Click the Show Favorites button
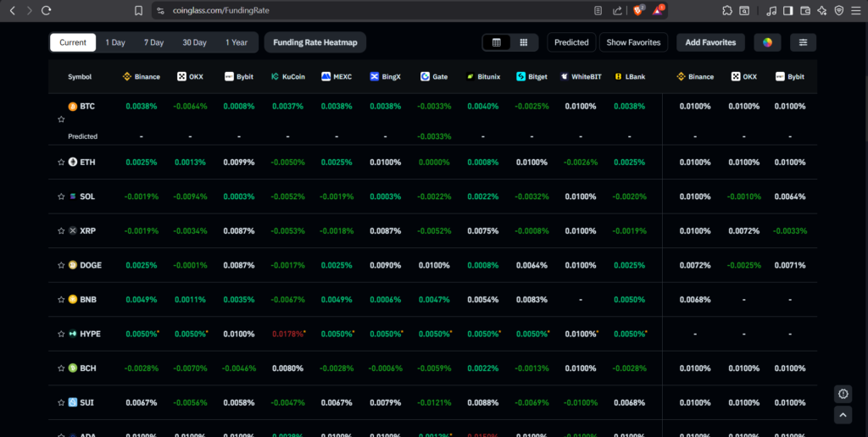Image resolution: width=868 pixels, height=437 pixels. (x=633, y=42)
